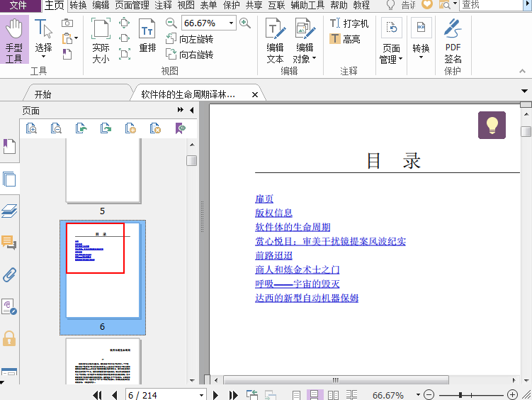Open the File (文件) menu
The height and width of the screenshot is (400, 532).
pyautogui.click(x=19, y=5)
